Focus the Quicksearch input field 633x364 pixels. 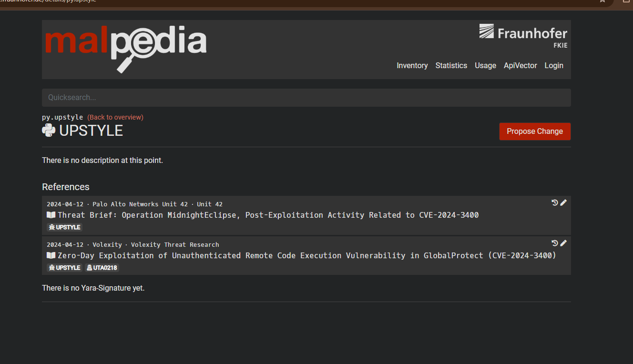coord(306,98)
